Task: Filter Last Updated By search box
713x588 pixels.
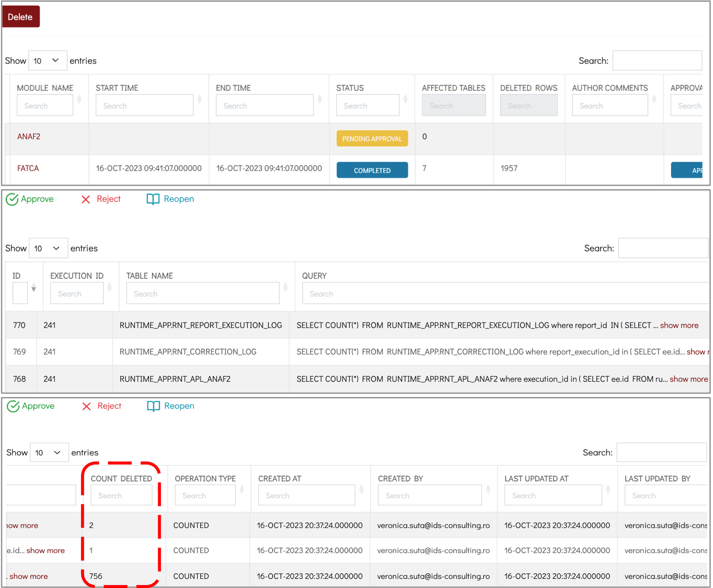Action: pyautogui.click(x=666, y=495)
